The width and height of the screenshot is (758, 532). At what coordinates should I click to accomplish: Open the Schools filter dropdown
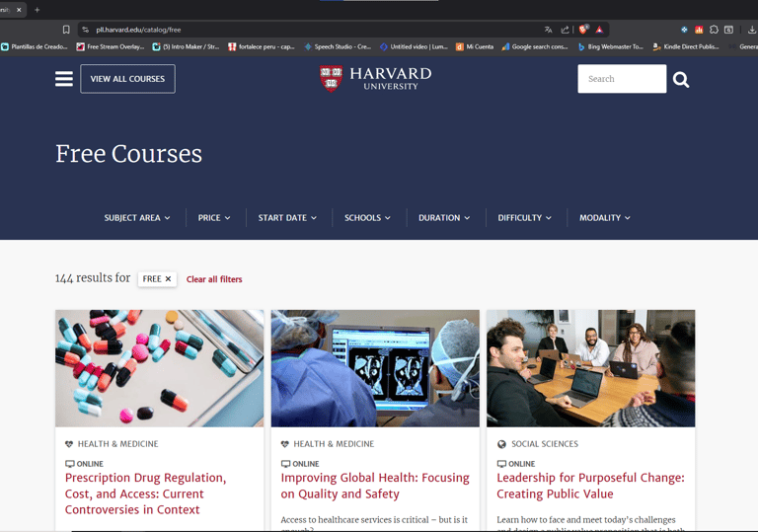click(x=367, y=217)
